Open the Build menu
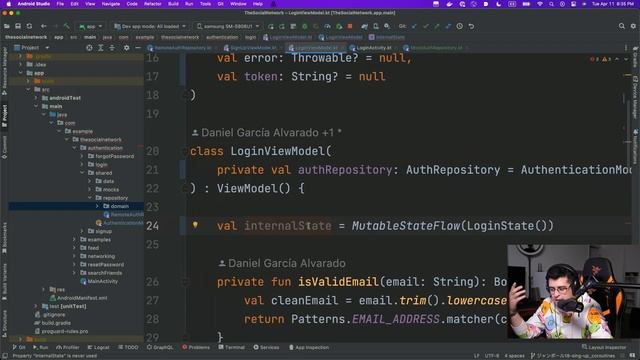The width and height of the screenshot is (640, 360). pos(173,4)
